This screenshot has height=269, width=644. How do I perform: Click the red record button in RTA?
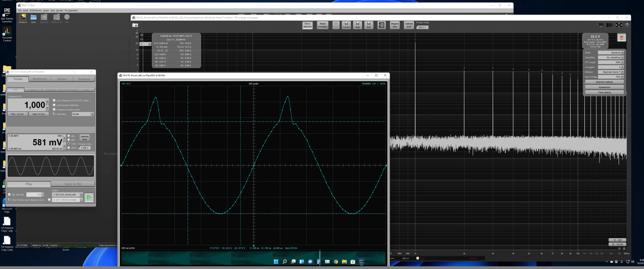click(622, 37)
